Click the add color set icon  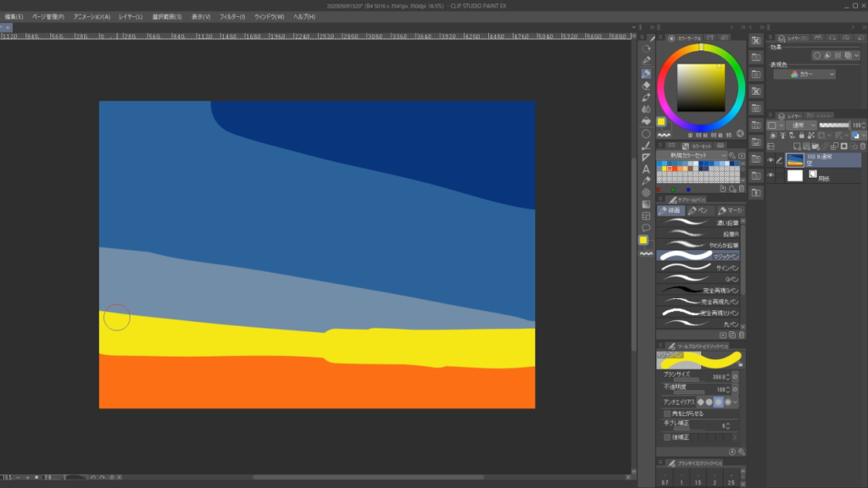tap(742, 156)
